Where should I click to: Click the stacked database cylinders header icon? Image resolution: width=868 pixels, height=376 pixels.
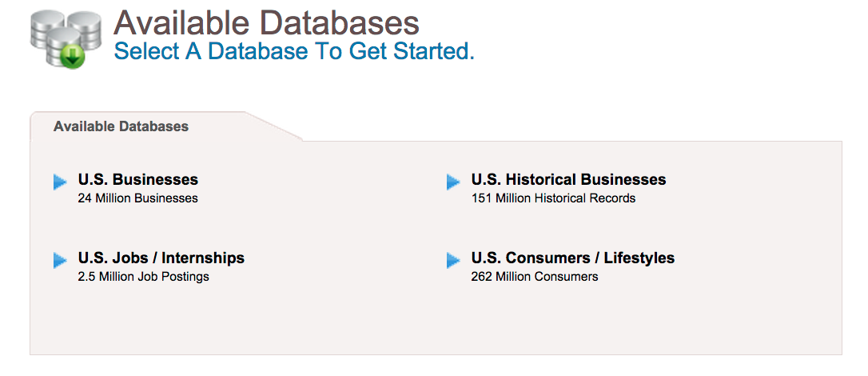point(66,39)
